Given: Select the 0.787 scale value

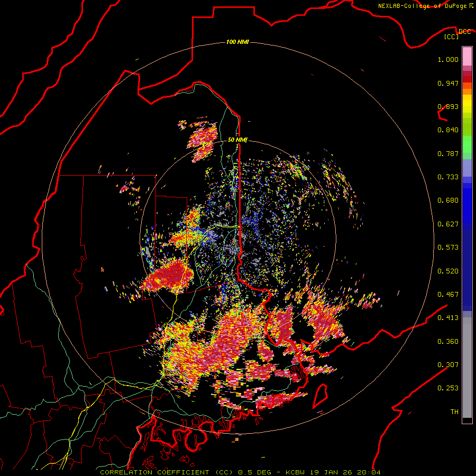Looking at the screenshot, I should (448, 153).
